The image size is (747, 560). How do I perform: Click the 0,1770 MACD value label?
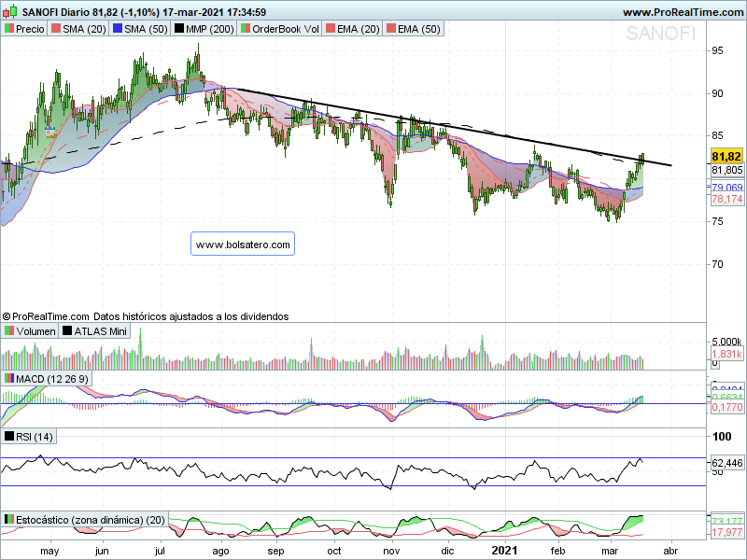click(726, 407)
